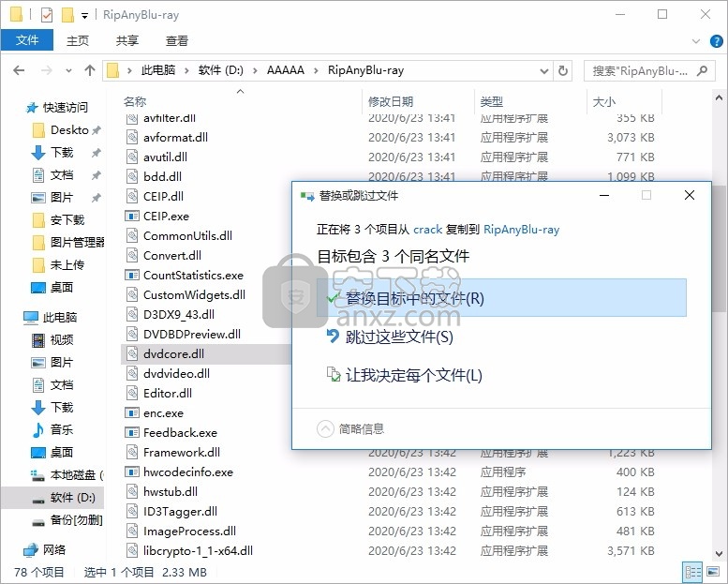Image resolution: width=728 pixels, height=584 pixels.
Task: Close the 替换或跳过文件 dialog
Action: [x=690, y=195]
